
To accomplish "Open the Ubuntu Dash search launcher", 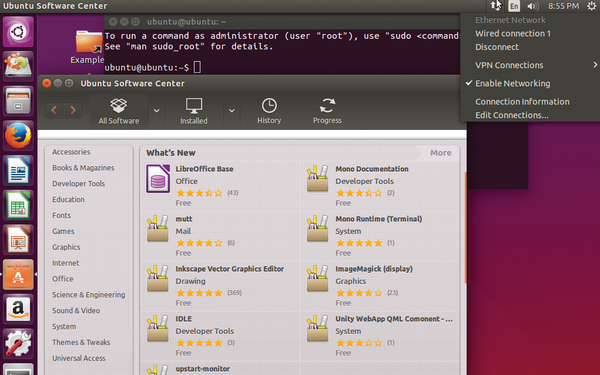I will click(x=18, y=32).
